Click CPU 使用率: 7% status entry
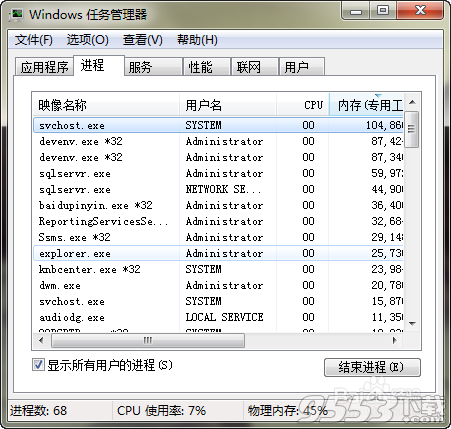Viewport: 451px width, 429px height. tap(162, 411)
